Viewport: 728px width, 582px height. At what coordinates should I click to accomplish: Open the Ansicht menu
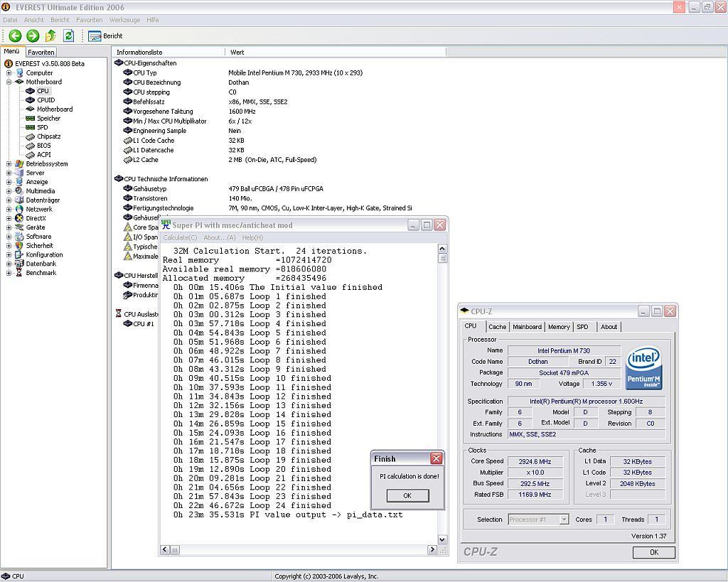click(x=34, y=20)
